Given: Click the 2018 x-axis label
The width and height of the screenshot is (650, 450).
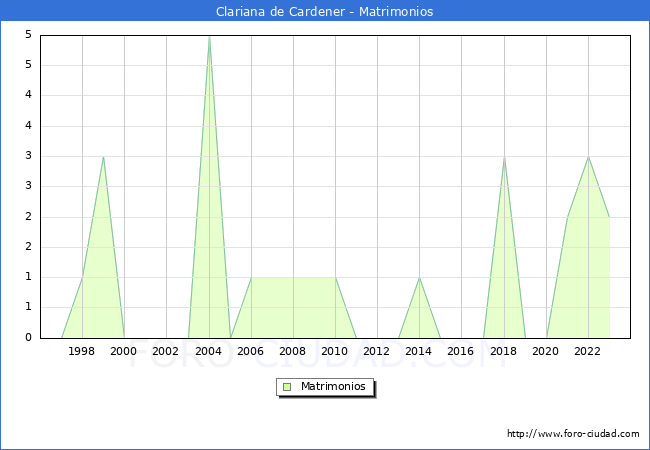Looking at the screenshot, I should pos(503,351).
